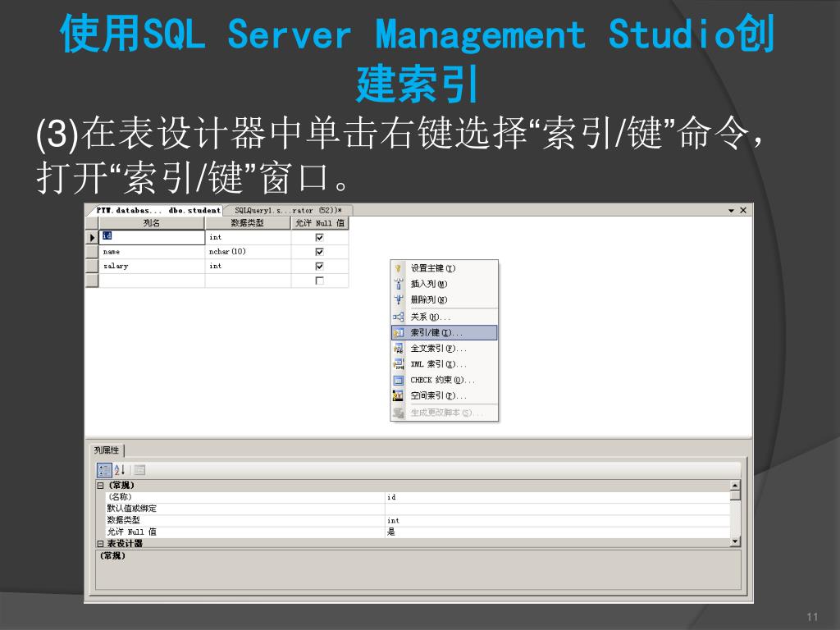Click the script icon beside 生成更改脚本
The image size is (840, 630).
(x=398, y=413)
